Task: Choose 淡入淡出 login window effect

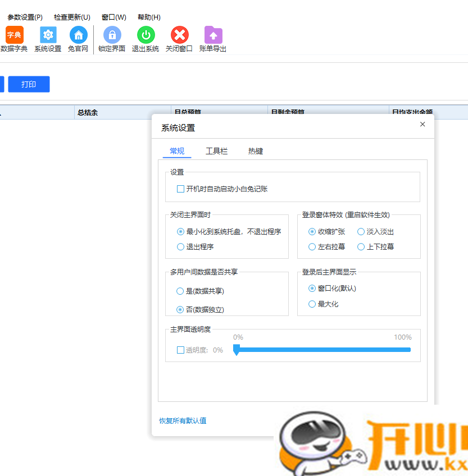Action: click(360, 231)
